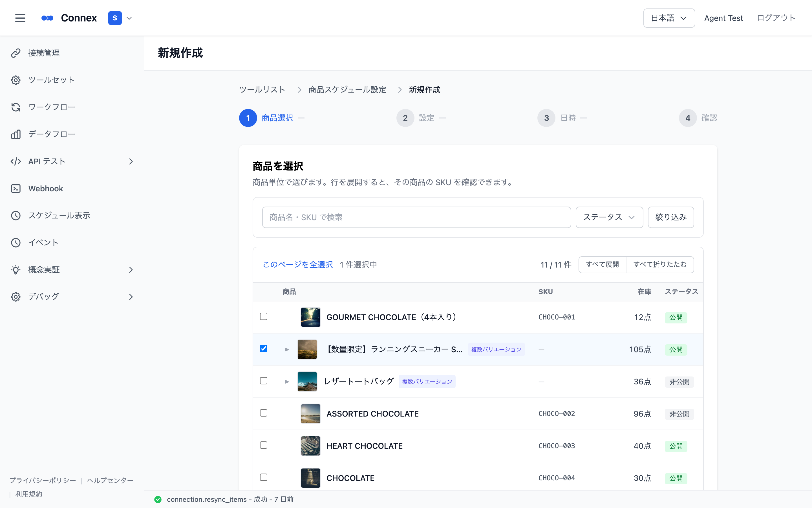Expand the ランニングスニーカー row triangle
Viewport: 812px width, 508px height.
287,349
